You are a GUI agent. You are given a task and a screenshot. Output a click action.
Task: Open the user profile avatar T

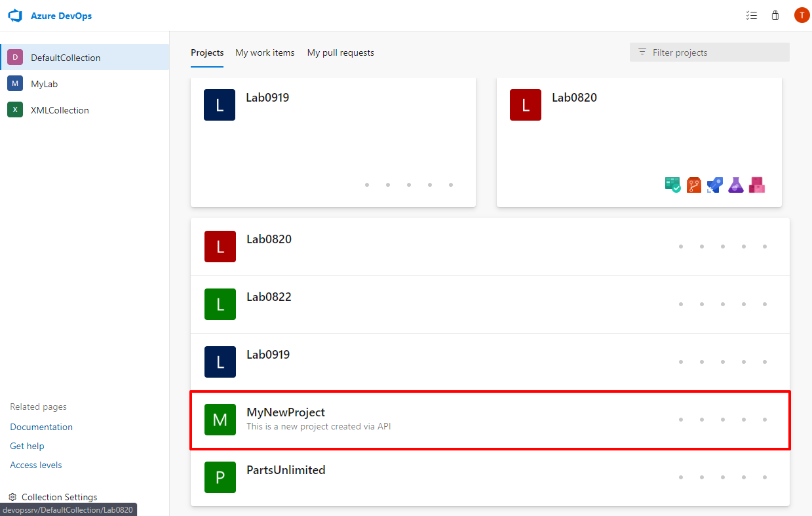[802, 16]
